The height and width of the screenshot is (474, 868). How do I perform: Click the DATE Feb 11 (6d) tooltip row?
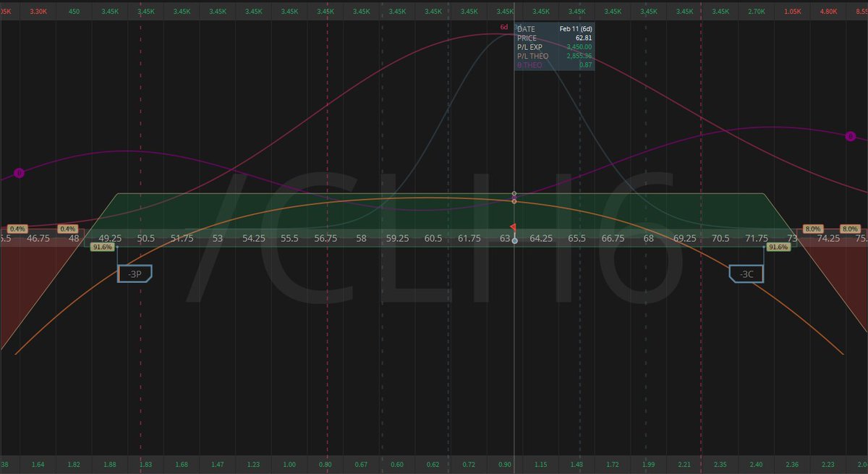555,29
